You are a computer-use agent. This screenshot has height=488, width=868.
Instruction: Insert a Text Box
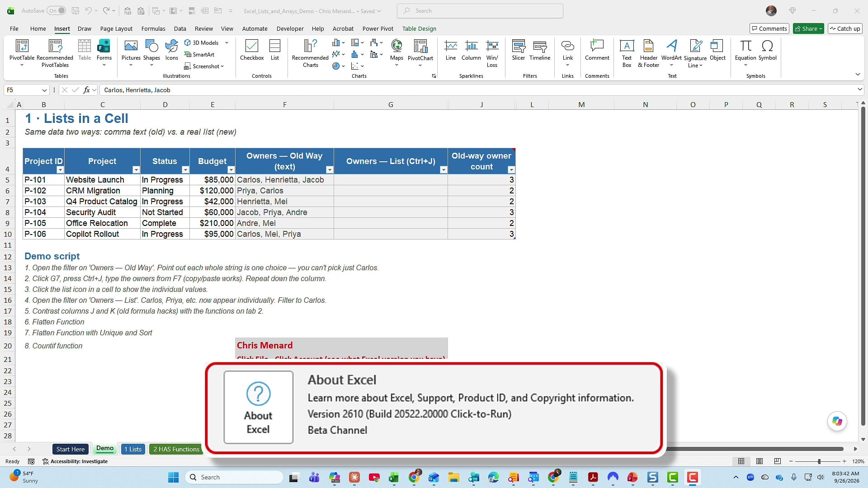click(627, 53)
